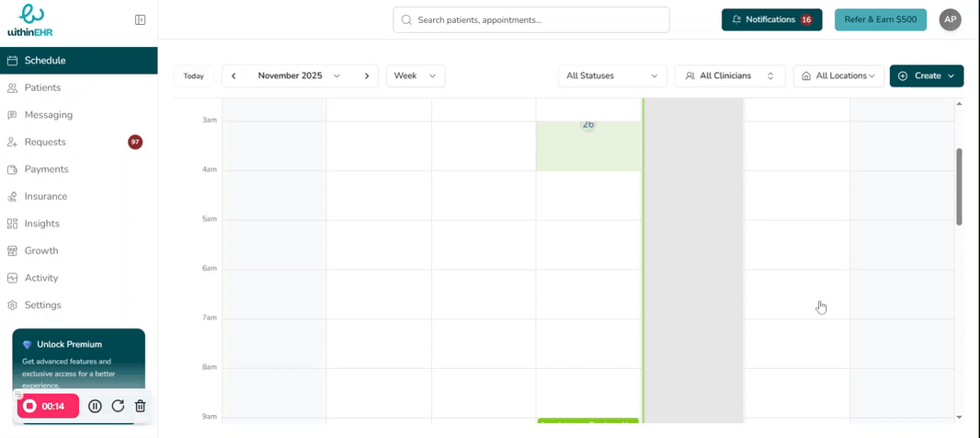
Task: Collapse the sidebar with the panel icon
Action: (140, 19)
